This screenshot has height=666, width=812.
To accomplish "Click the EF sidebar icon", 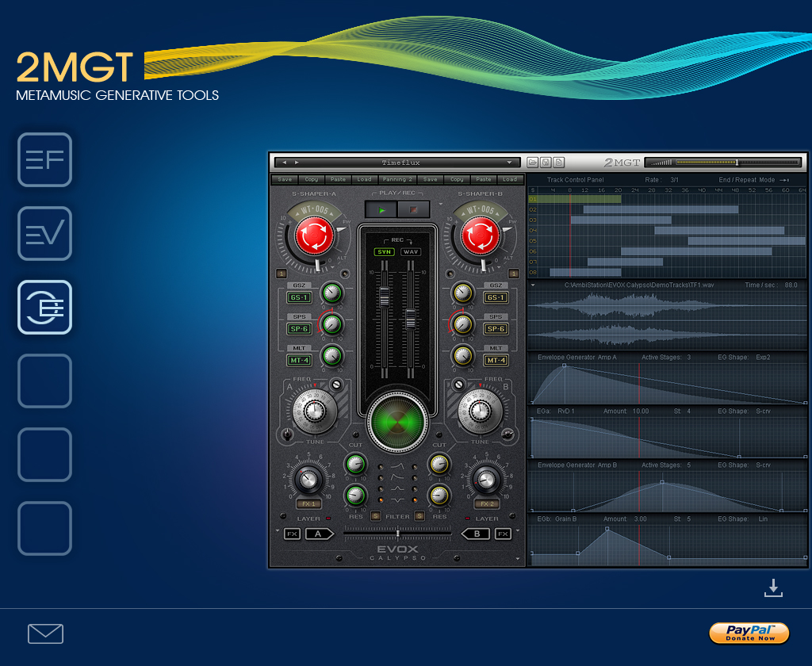I will pyautogui.click(x=45, y=160).
